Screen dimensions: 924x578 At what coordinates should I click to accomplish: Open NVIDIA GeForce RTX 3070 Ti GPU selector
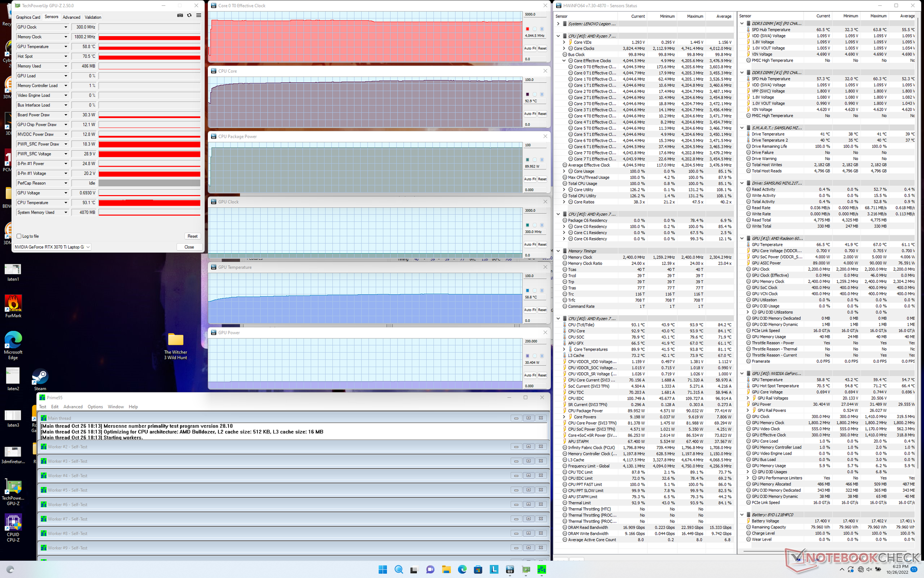[52, 247]
